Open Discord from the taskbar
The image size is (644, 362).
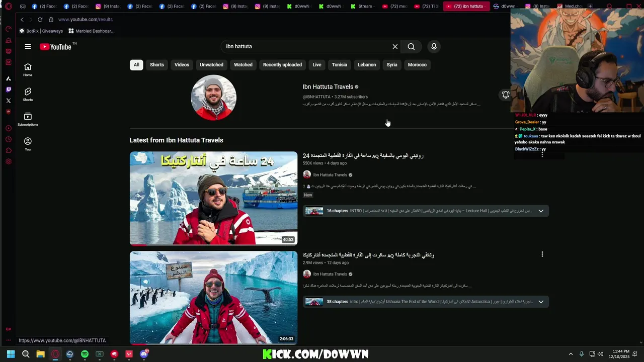pos(144,354)
